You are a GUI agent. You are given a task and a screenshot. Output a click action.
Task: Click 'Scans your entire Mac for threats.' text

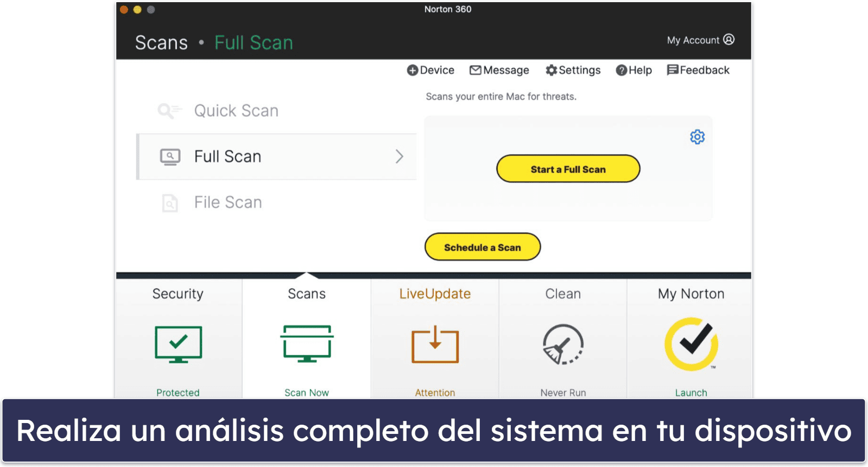pyautogui.click(x=501, y=97)
